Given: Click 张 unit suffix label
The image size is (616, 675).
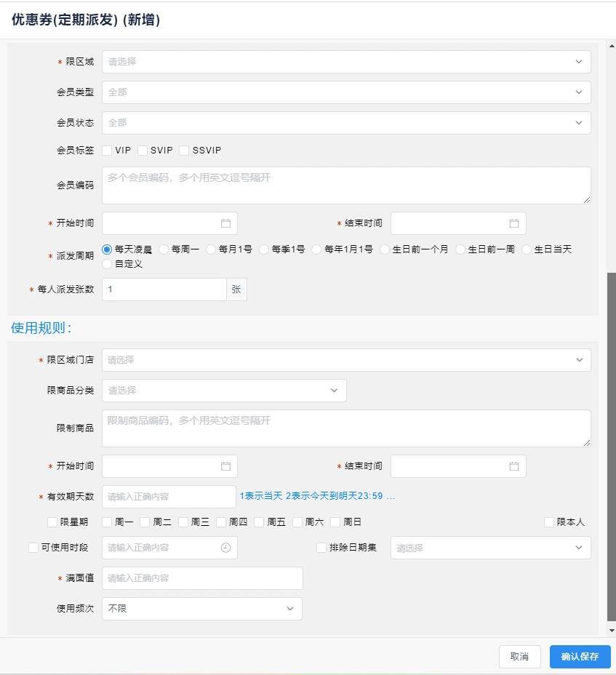Looking at the screenshot, I should tap(236, 289).
